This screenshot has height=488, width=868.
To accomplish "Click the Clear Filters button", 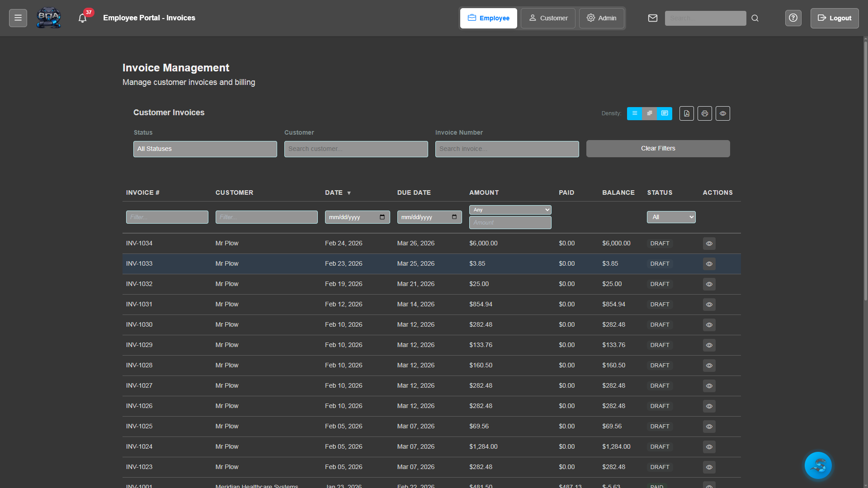I will click(658, 148).
